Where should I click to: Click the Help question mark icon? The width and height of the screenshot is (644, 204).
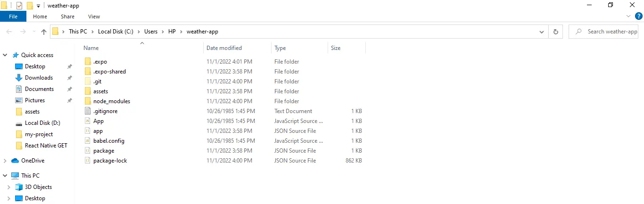[638, 16]
